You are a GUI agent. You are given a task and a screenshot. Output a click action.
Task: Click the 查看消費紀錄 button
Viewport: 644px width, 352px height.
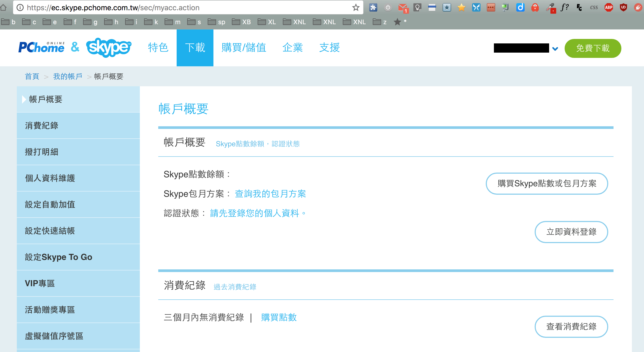[571, 326]
